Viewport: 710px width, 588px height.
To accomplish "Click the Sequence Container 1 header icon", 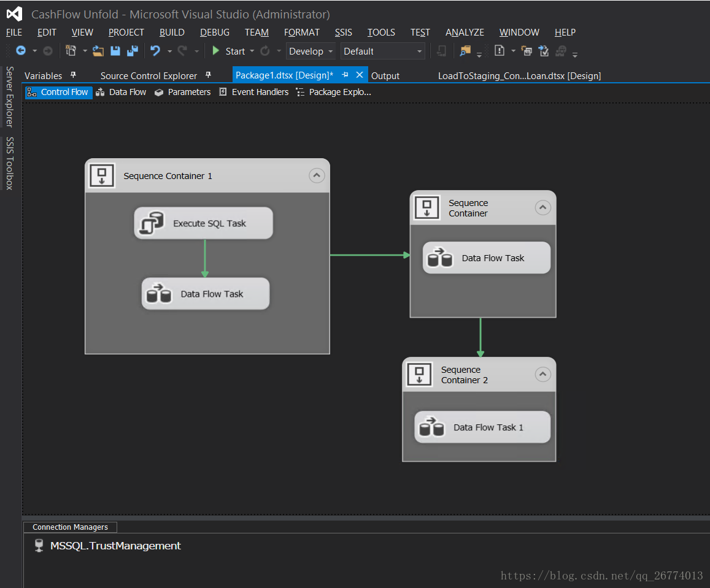I will pos(102,175).
